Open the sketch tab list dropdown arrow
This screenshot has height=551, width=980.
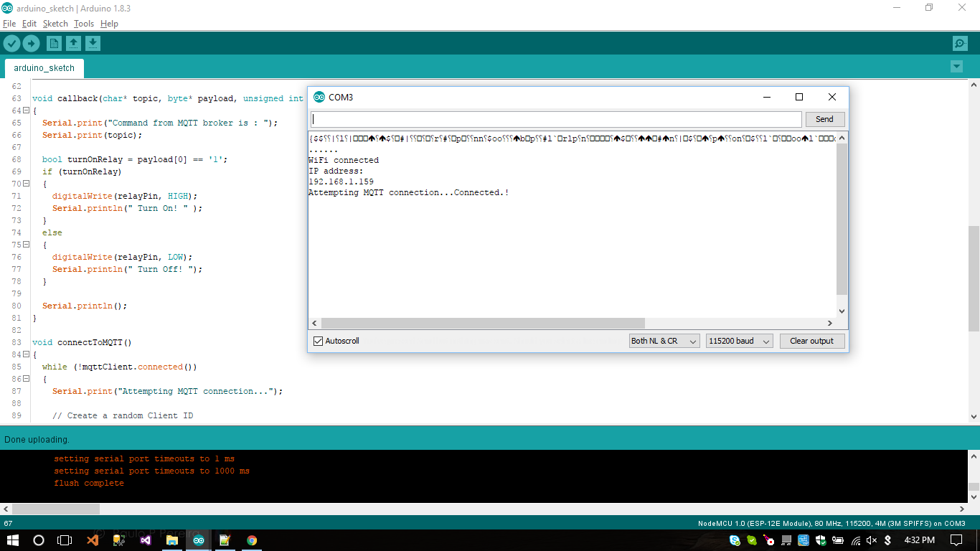click(x=956, y=66)
